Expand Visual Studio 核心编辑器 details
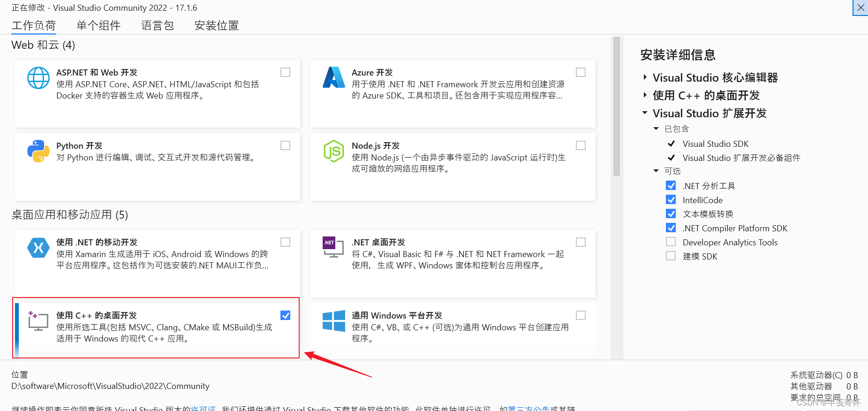 tap(645, 77)
